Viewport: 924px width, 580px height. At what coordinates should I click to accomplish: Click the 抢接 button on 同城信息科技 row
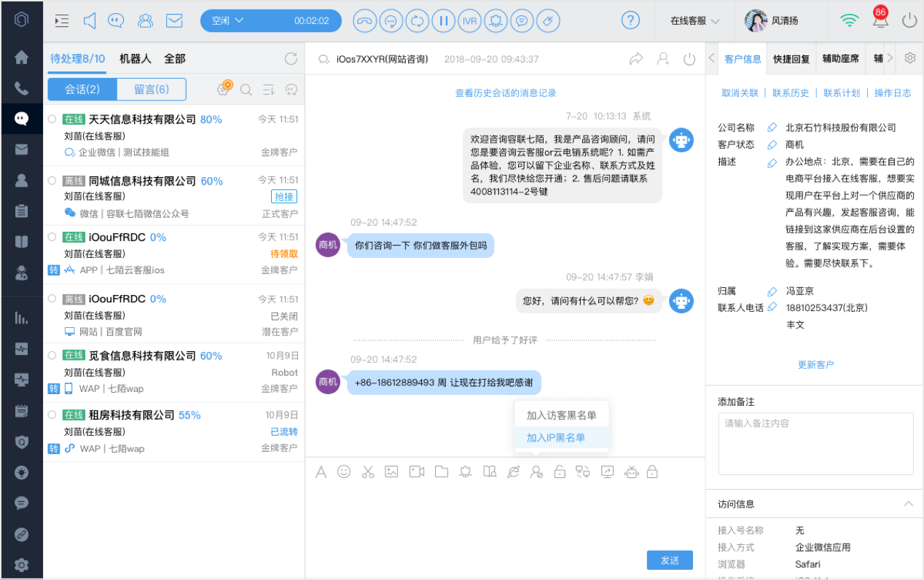coord(284,197)
